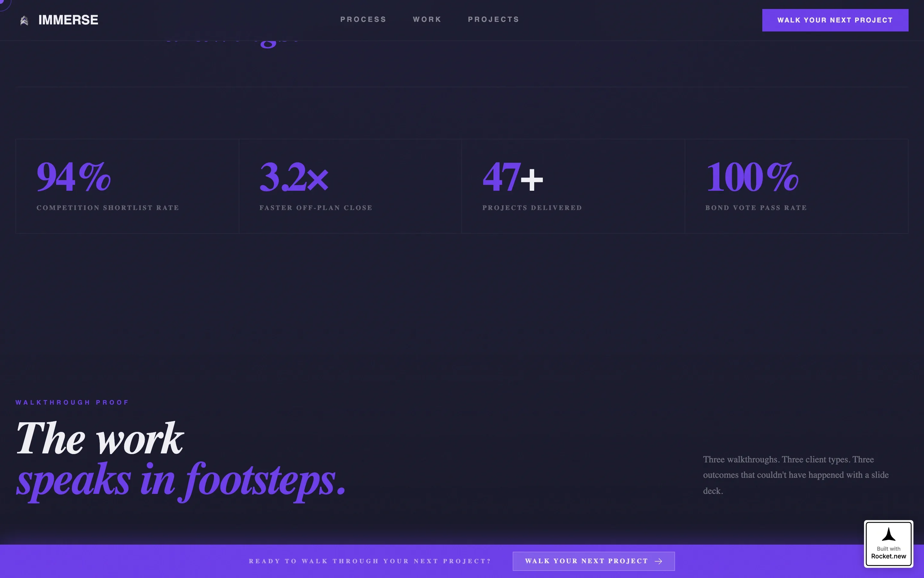Viewport: 924px width, 578px height.
Task: Select the Faster Off-Plan Close label
Action: (x=316, y=207)
